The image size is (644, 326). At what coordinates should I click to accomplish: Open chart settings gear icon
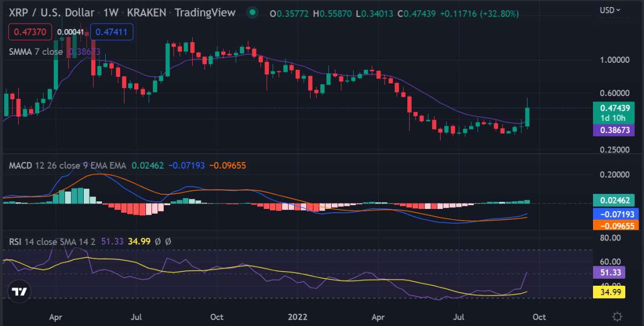coord(617,316)
